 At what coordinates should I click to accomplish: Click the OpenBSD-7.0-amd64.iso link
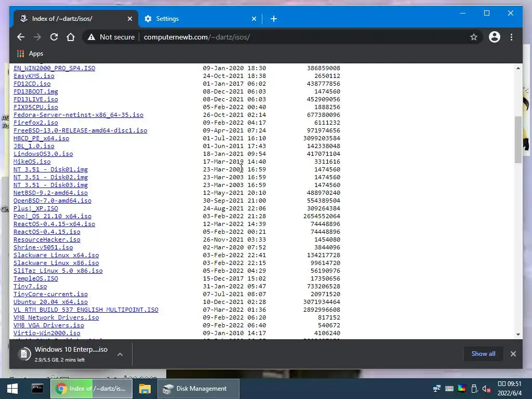(x=52, y=201)
